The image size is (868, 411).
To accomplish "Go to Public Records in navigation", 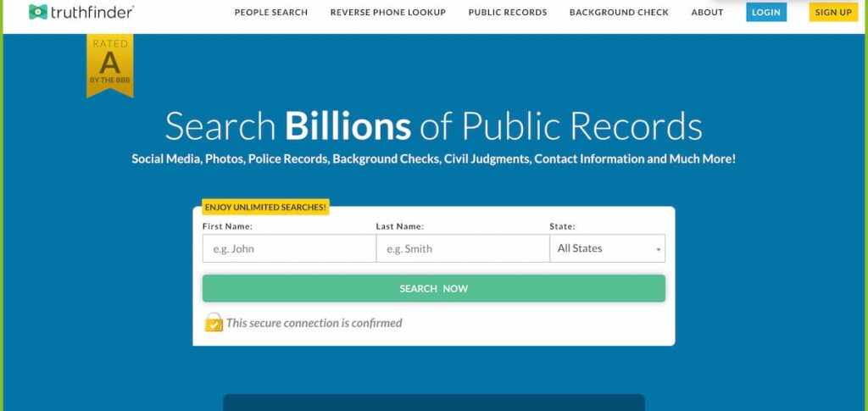I will pyautogui.click(x=508, y=12).
